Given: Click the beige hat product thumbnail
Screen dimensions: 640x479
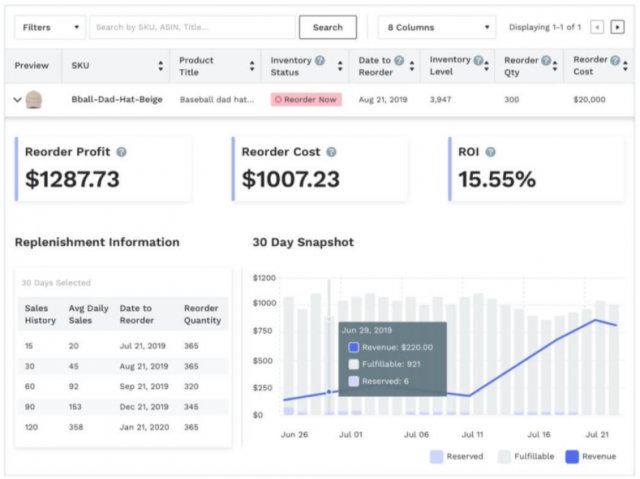Looking at the screenshot, I should tap(34, 100).
